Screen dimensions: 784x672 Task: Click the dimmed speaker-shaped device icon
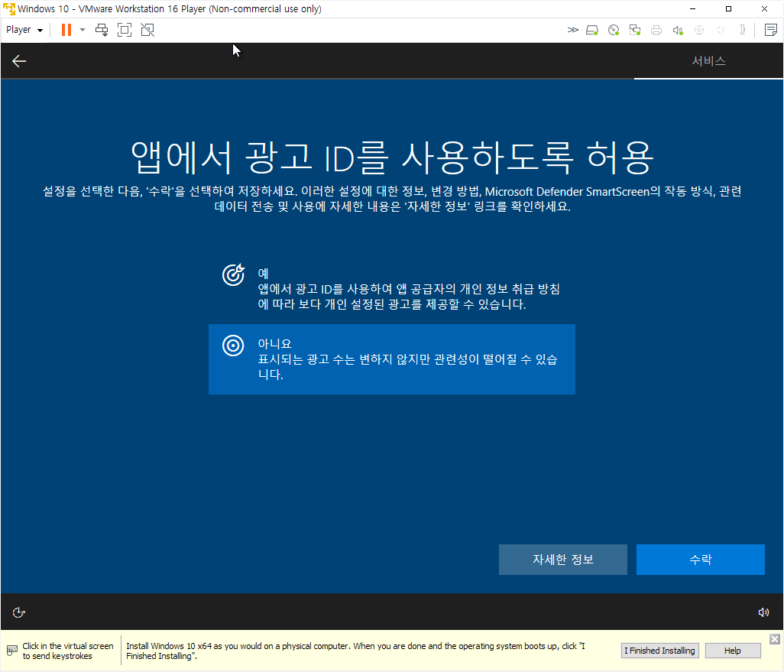tap(721, 30)
